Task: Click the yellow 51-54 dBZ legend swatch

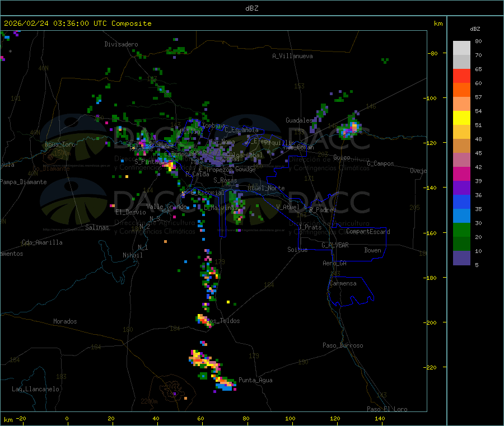Action: point(461,118)
